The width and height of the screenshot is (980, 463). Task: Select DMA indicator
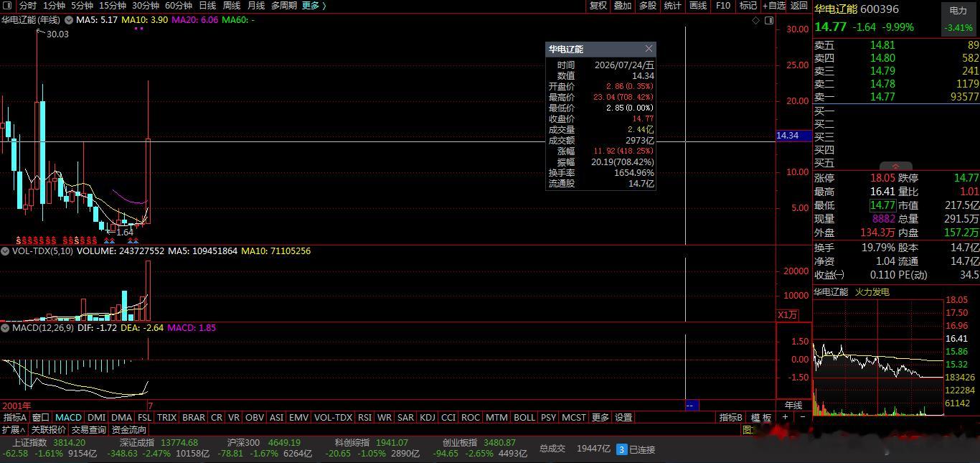pyautogui.click(x=122, y=417)
